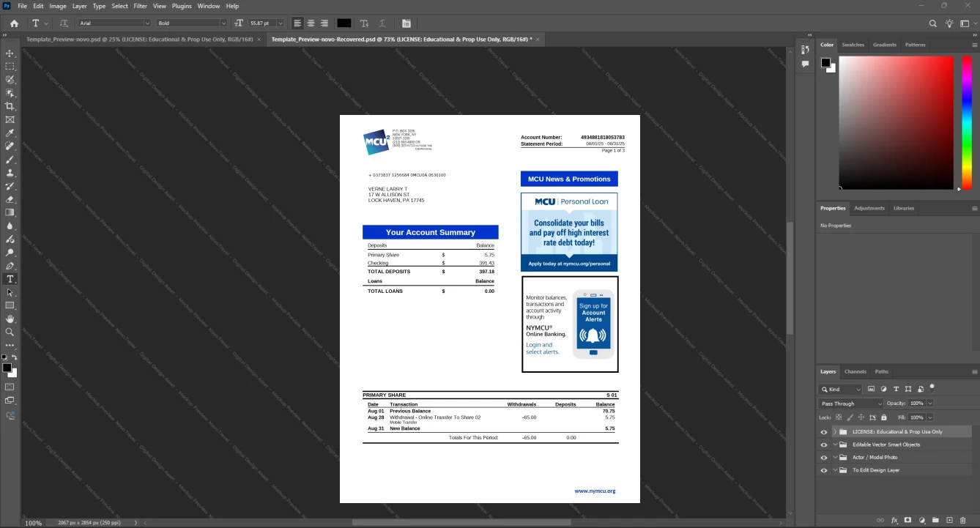Screen dimensions: 980x528
Task: Open the Plugins menu
Action: [x=182, y=6]
